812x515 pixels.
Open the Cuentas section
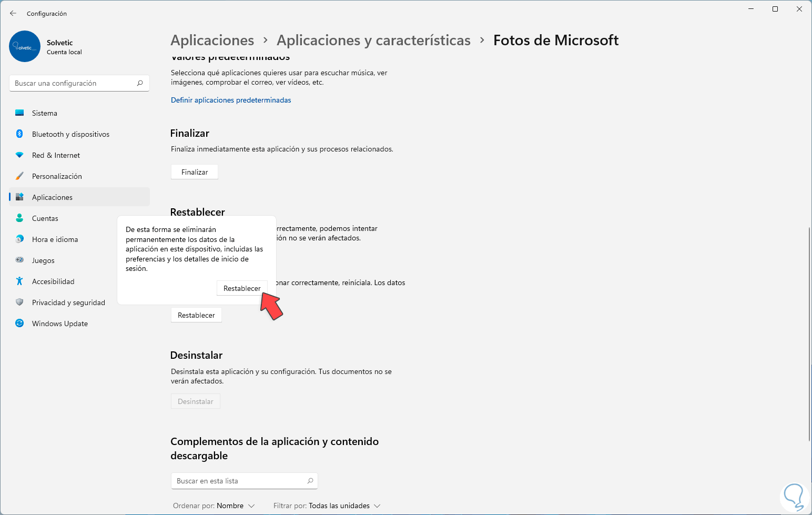[x=79, y=218]
